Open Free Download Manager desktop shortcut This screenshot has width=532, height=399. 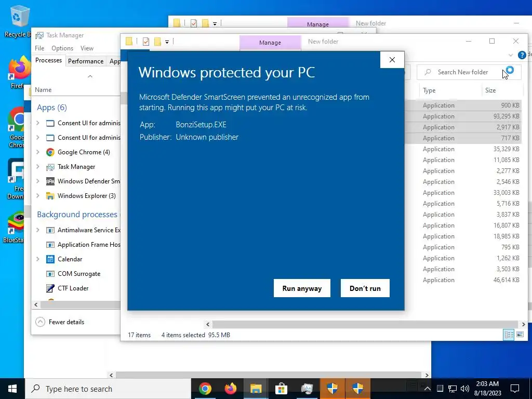pos(16,179)
